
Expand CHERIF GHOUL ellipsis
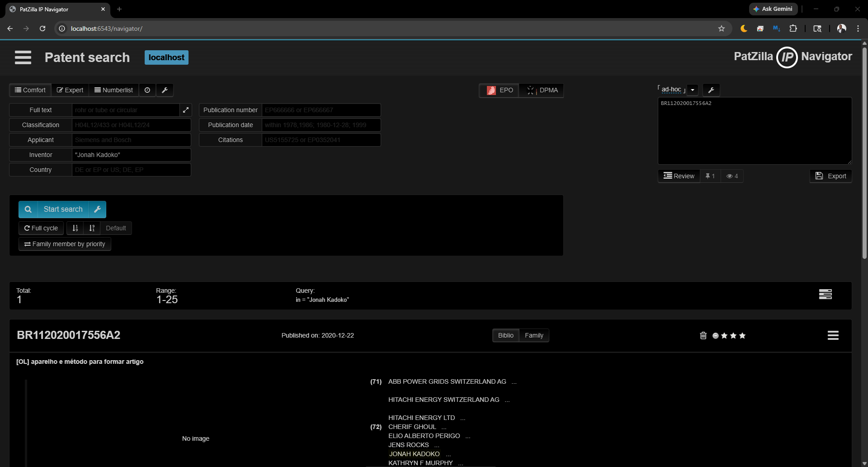tap(444, 427)
